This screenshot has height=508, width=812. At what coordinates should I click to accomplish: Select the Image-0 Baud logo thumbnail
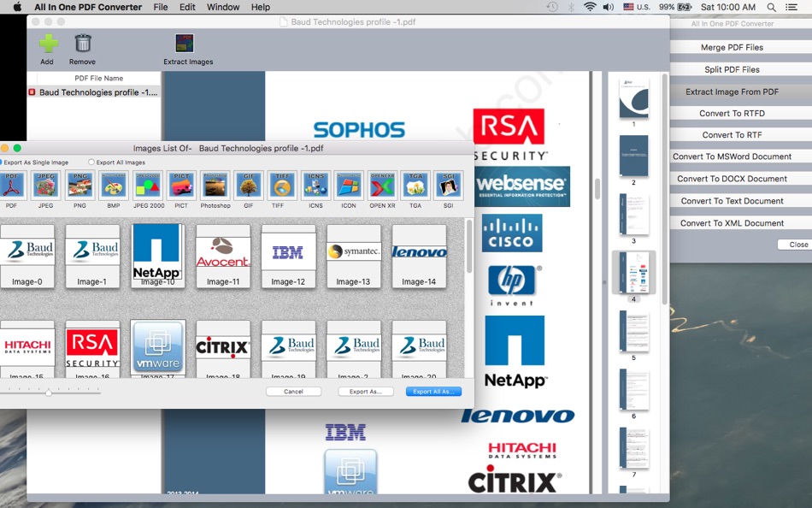pos(27,256)
